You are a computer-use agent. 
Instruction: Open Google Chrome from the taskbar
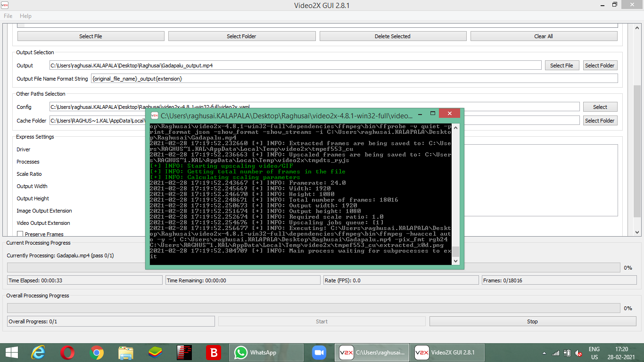(97, 352)
